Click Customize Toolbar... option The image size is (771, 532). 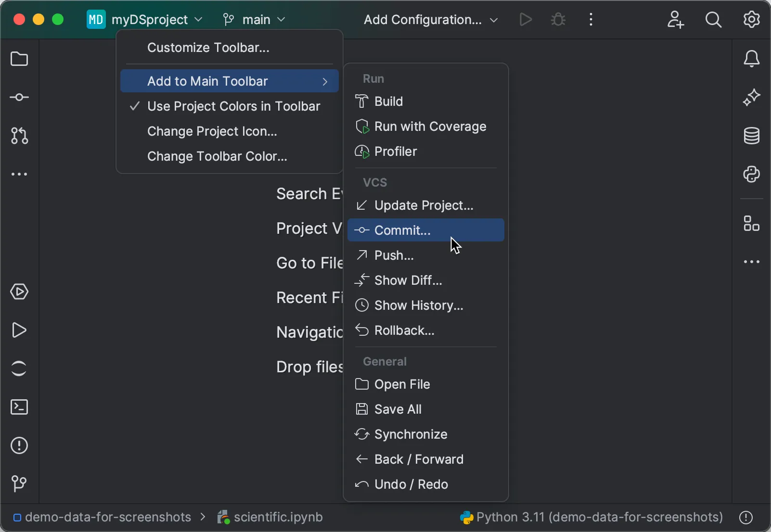[208, 48]
